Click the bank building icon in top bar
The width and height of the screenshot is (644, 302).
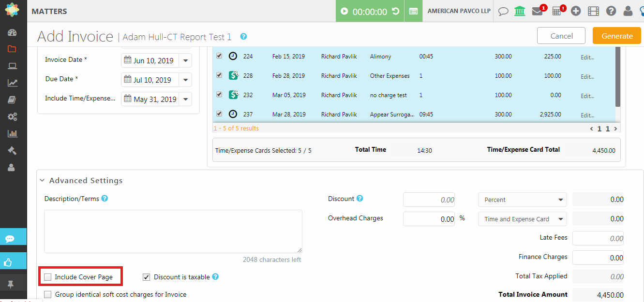tap(520, 11)
